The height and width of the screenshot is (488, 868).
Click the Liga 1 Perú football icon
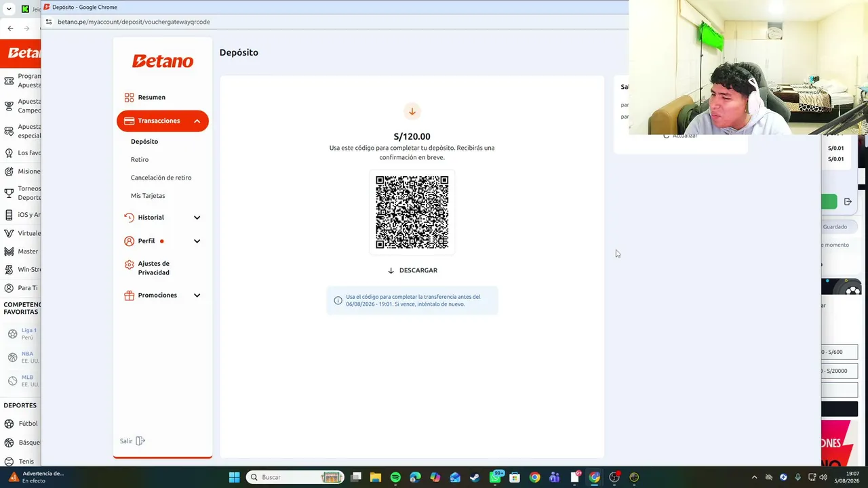point(12,334)
